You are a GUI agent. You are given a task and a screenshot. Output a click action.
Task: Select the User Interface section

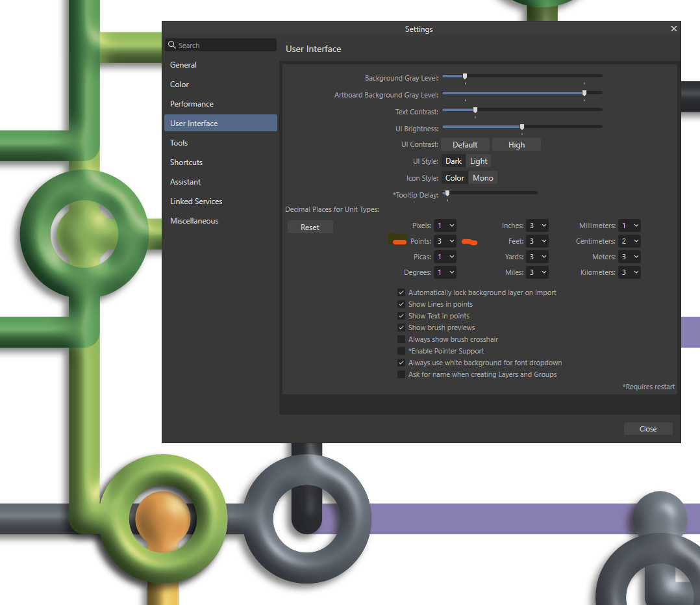(221, 123)
